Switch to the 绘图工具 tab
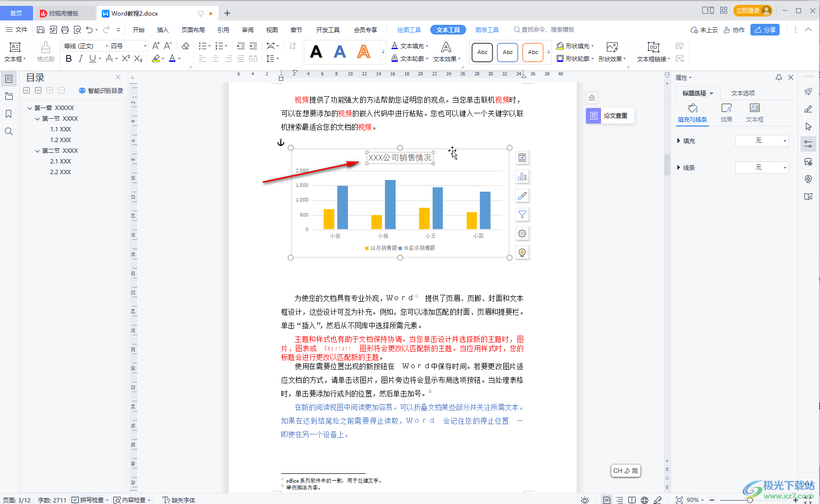 pos(409,30)
